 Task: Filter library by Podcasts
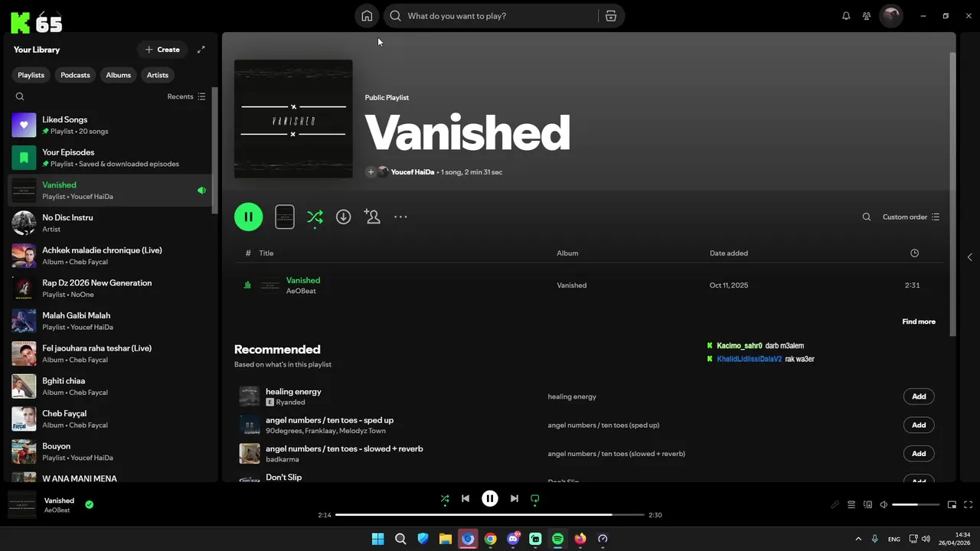[75, 75]
